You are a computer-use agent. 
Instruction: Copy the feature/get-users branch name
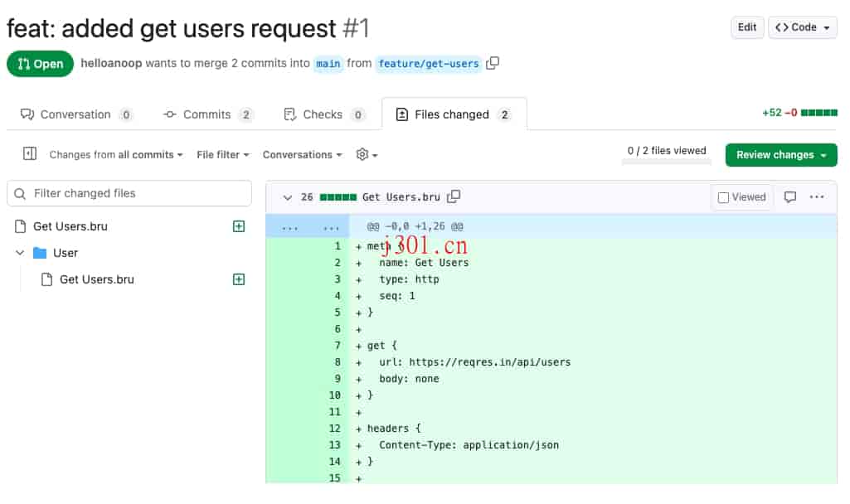tap(492, 63)
